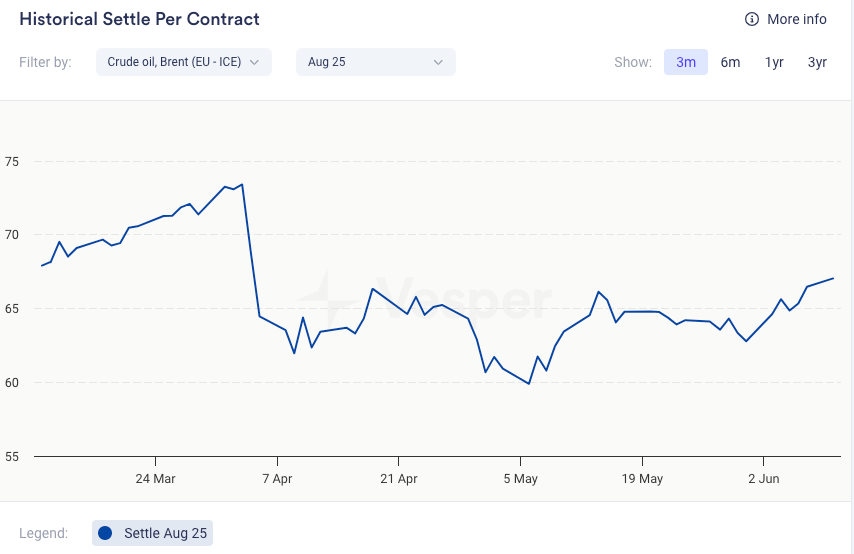
Task: Click the More info circle icon
Action: click(752, 20)
